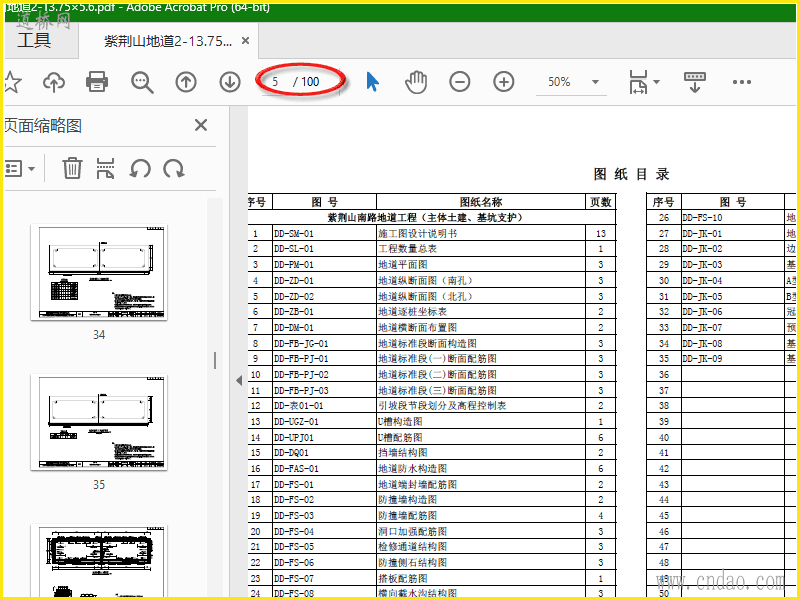This screenshot has width=800, height=600.
Task: Close the 页面缩略图 panel
Action: coord(200,125)
